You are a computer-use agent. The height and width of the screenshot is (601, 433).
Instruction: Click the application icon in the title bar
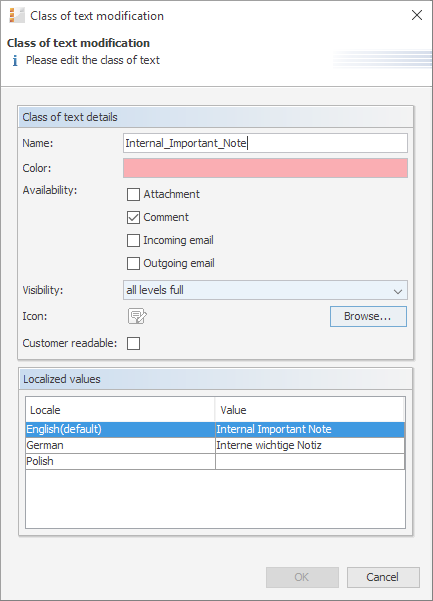17,16
